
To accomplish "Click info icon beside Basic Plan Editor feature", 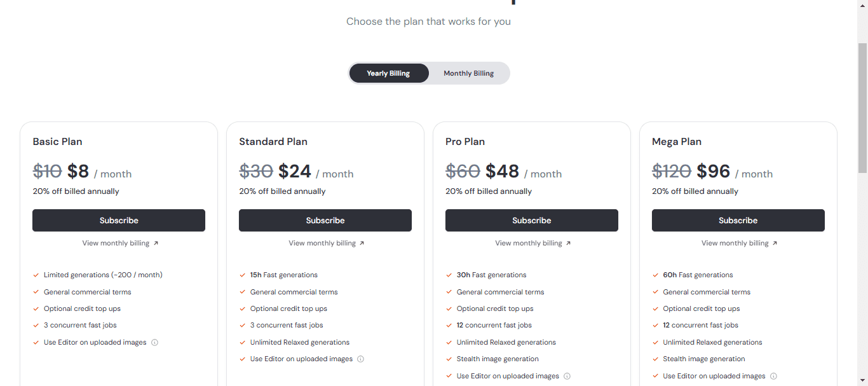I will tap(154, 342).
